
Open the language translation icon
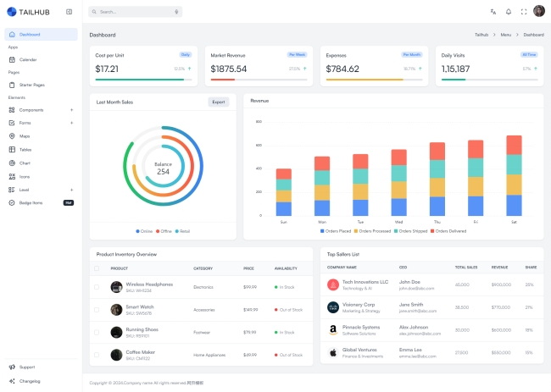493,12
